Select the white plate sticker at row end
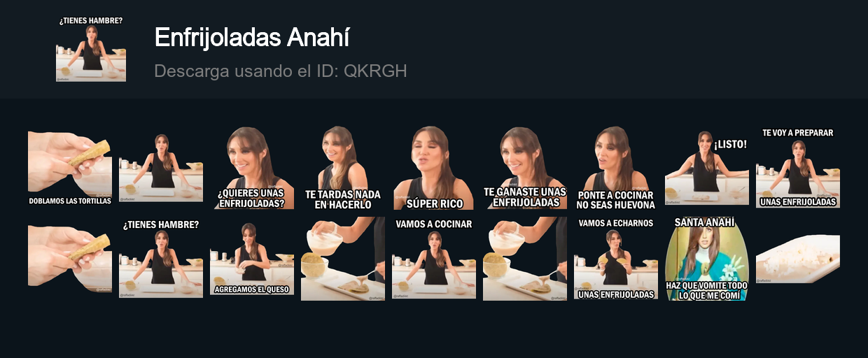The width and height of the screenshot is (868, 358). pos(798,259)
